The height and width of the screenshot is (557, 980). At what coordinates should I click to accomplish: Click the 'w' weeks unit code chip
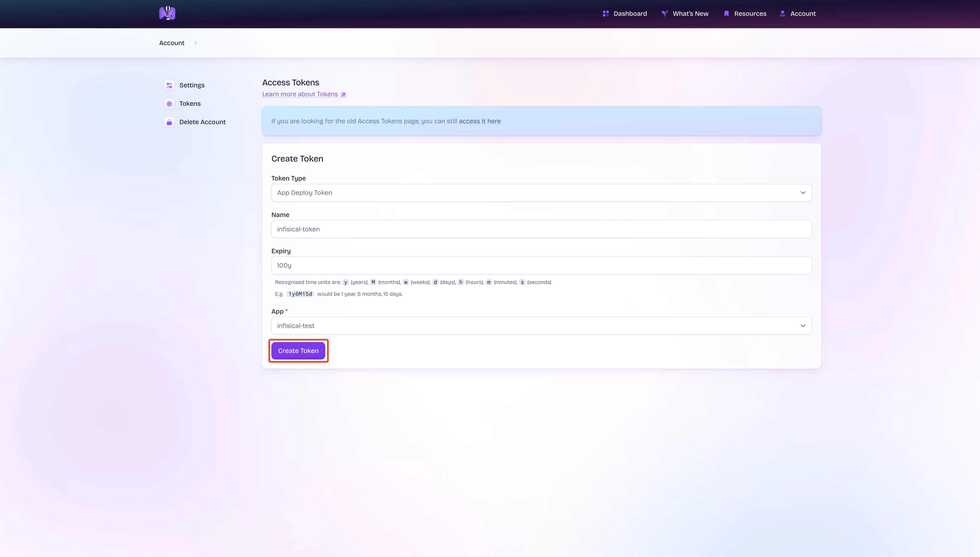pyautogui.click(x=406, y=282)
